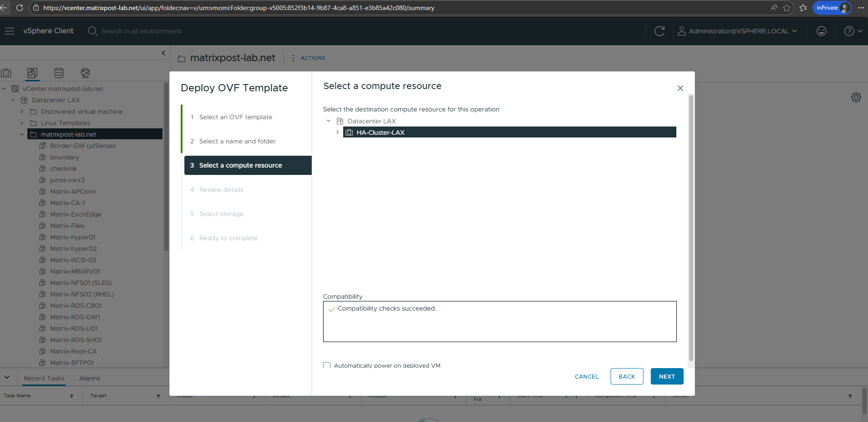Select the Matrix-NFS02 (RHEL) VM
Screen dimensions: 868x422
[x=82, y=294]
